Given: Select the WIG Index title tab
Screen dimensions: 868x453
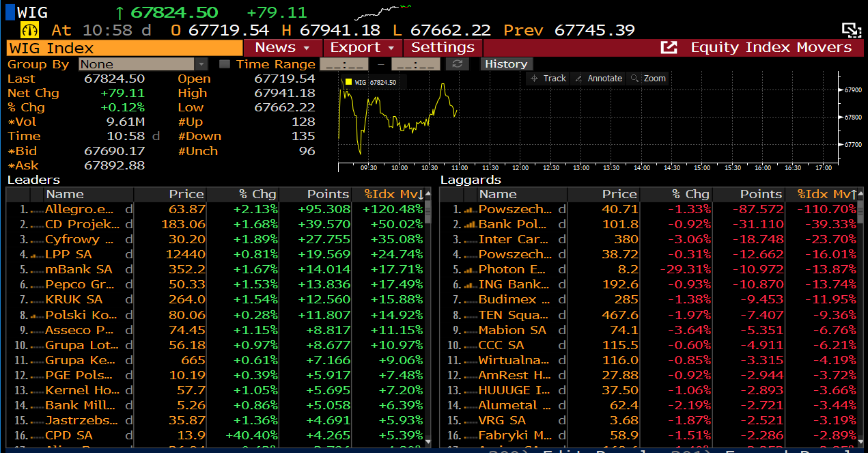Looking at the screenshot, I should 124,48.
